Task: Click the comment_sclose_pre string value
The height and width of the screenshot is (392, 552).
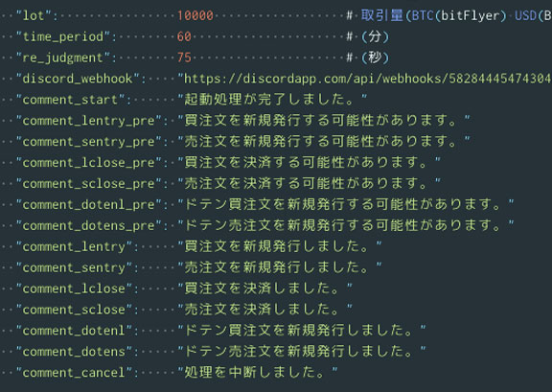Action: [309, 183]
